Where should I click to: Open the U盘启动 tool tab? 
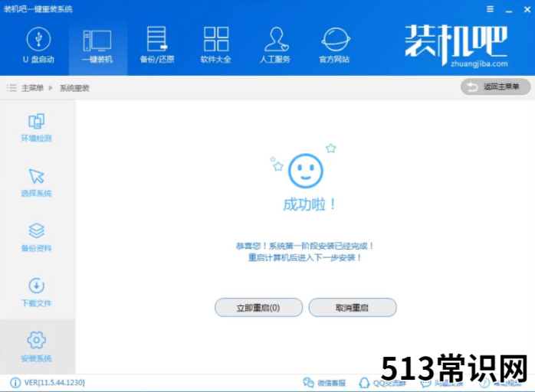(x=38, y=46)
